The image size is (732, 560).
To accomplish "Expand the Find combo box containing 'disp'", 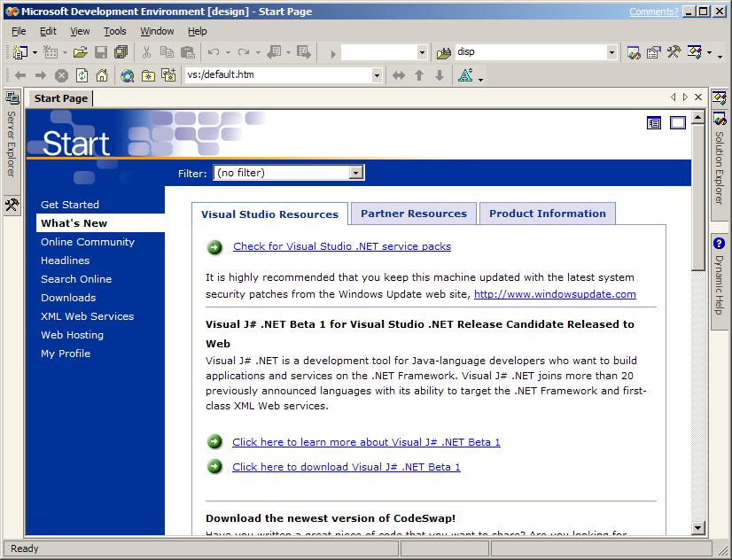I will [611, 53].
